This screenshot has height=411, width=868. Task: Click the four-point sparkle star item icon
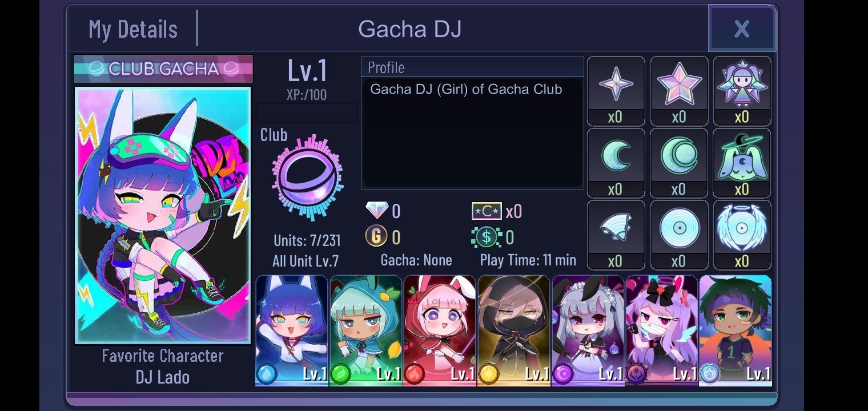pyautogui.click(x=616, y=84)
